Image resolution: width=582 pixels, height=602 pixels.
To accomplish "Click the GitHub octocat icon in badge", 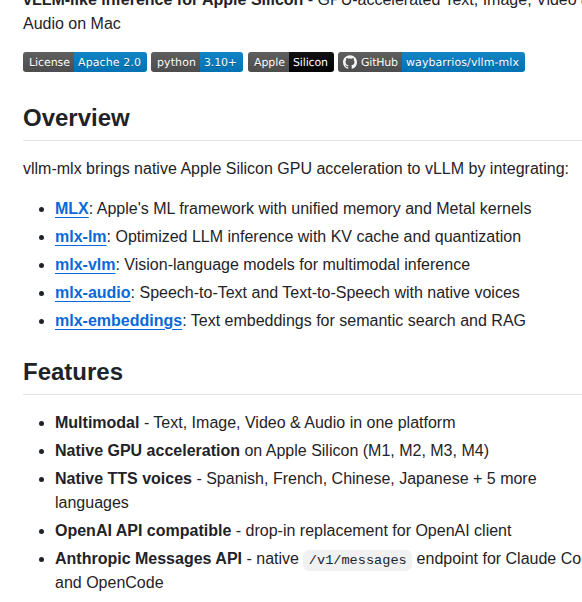I will pyautogui.click(x=350, y=62).
